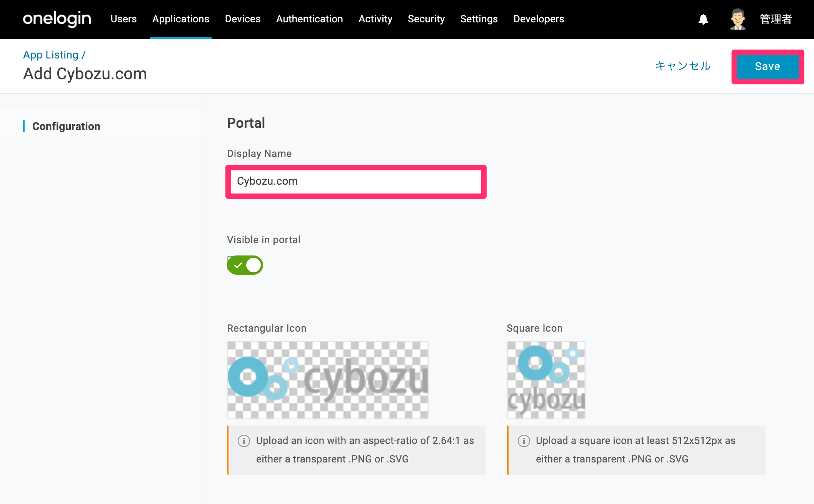814x504 pixels.
Task: Open the Applications menu
Action: [181, 19]
